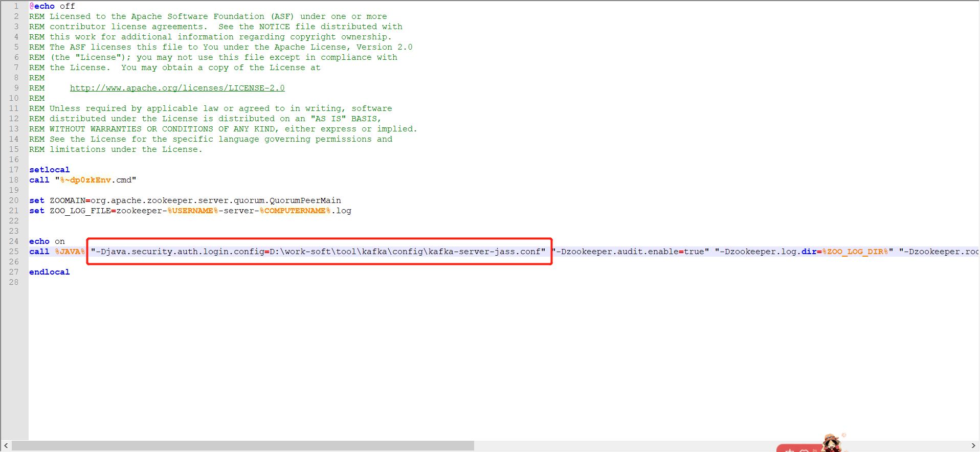This screenshot has width=980, height=452.
Task: Place cursor on the setlocal keyword
Action: 49,170
